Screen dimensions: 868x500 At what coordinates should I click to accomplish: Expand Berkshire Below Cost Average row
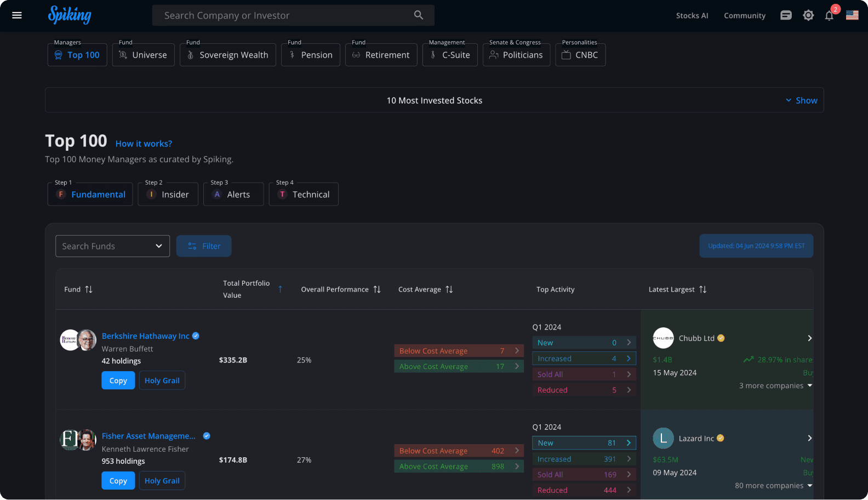point(459,351)
